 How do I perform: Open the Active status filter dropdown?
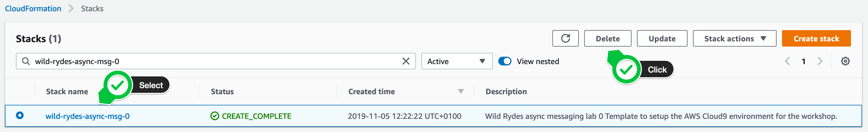457,61
